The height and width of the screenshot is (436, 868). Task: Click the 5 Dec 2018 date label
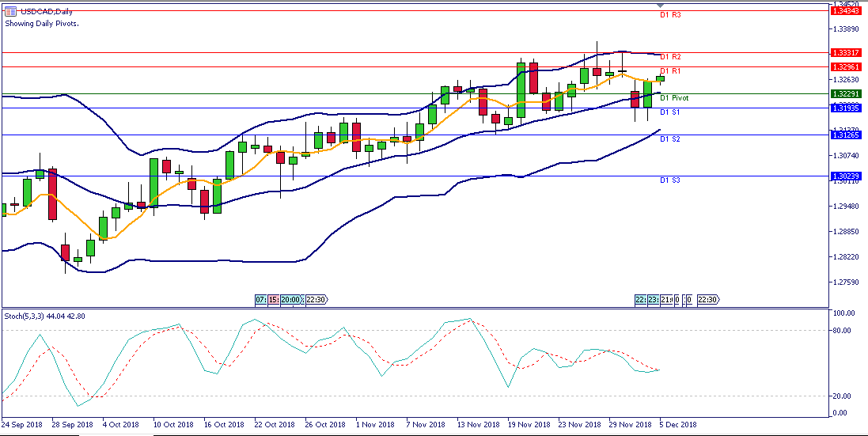tap(678, 425)
